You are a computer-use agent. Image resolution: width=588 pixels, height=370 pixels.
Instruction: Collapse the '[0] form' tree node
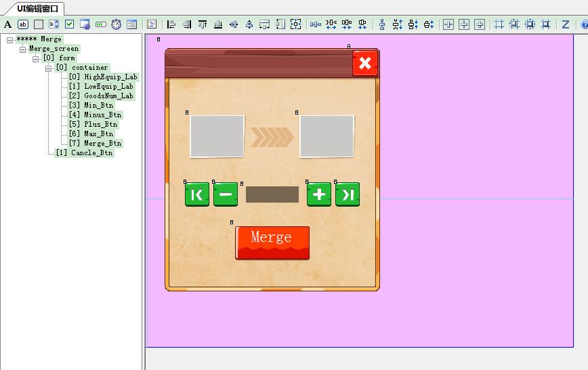[x=36, y=58]
